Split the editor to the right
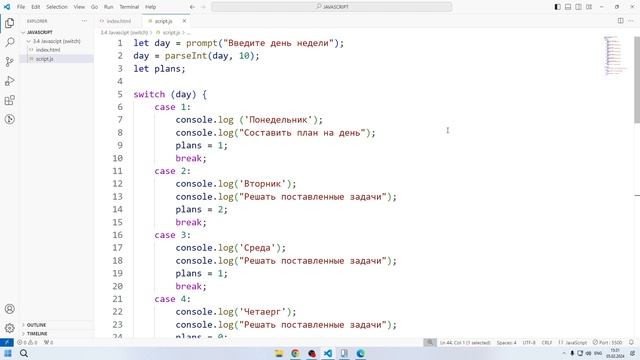The width and height of the screenshot is (640, 360). tap(620, 21)
